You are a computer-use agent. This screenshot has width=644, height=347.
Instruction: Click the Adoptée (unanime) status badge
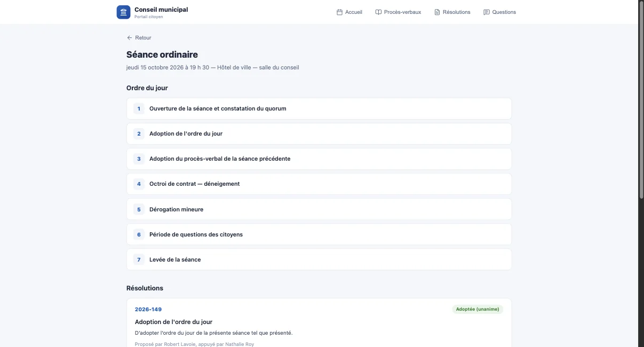[478, 309]
